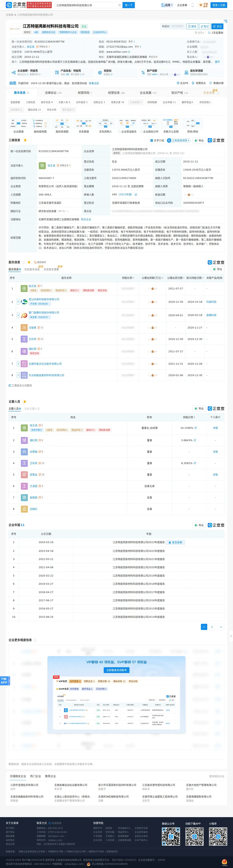Click the 下载APP floating badge
This screenshot has width=233, height=868.
click(5, 681)
